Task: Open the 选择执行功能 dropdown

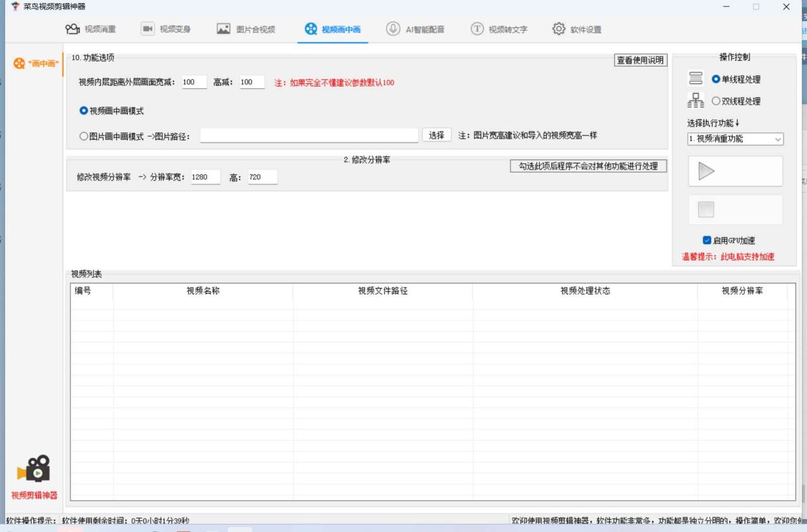Action: point(735,139)
